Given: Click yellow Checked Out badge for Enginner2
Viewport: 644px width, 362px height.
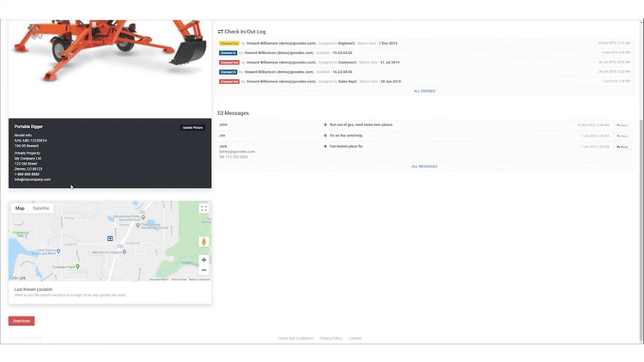Looking at the screenshot, I should (228, 43).
